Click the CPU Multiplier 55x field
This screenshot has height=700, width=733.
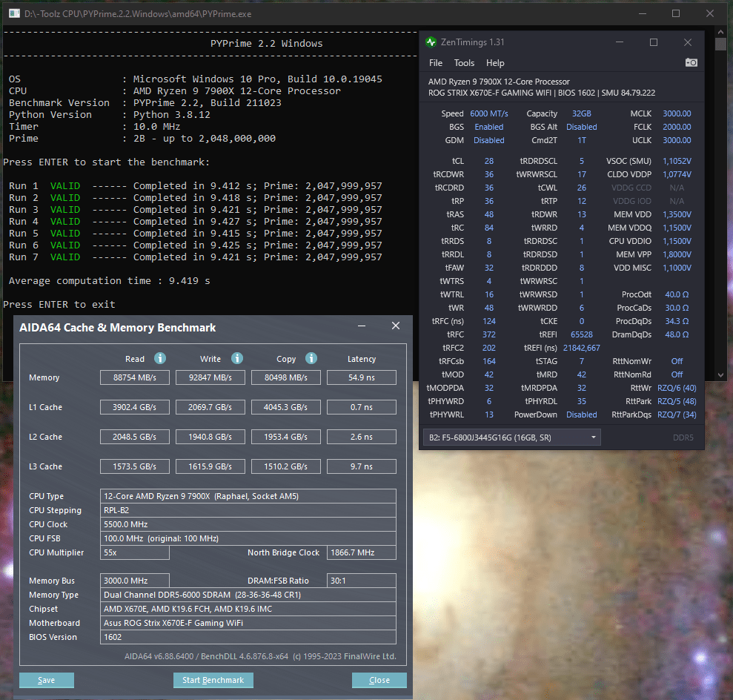[135, 552]
